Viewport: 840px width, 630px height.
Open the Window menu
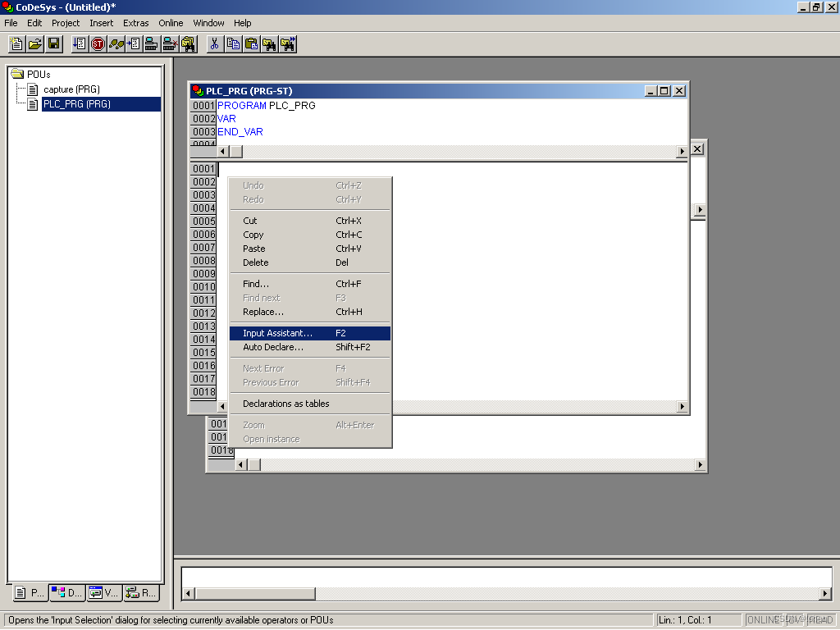click(208, 23)
